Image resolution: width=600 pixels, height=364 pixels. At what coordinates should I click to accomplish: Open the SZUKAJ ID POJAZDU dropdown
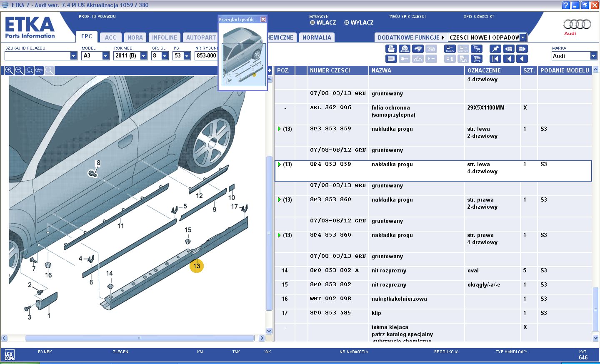[74, 56]
